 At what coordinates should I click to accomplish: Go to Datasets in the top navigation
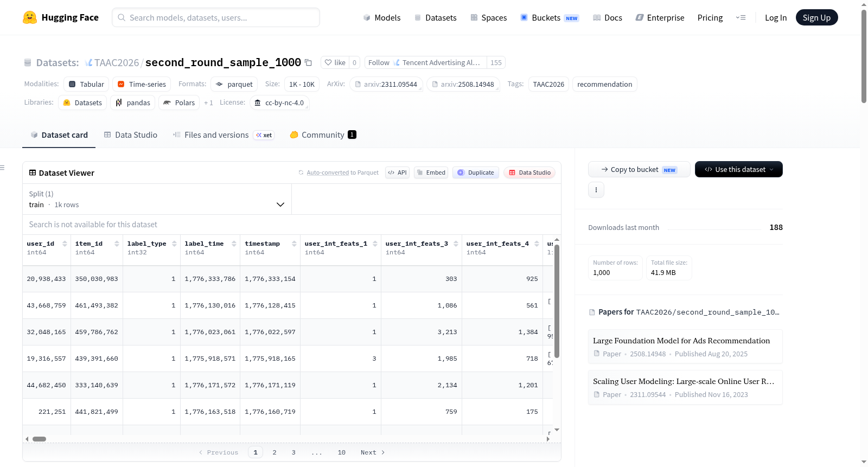pyautogui.click(x=435, y=17)
